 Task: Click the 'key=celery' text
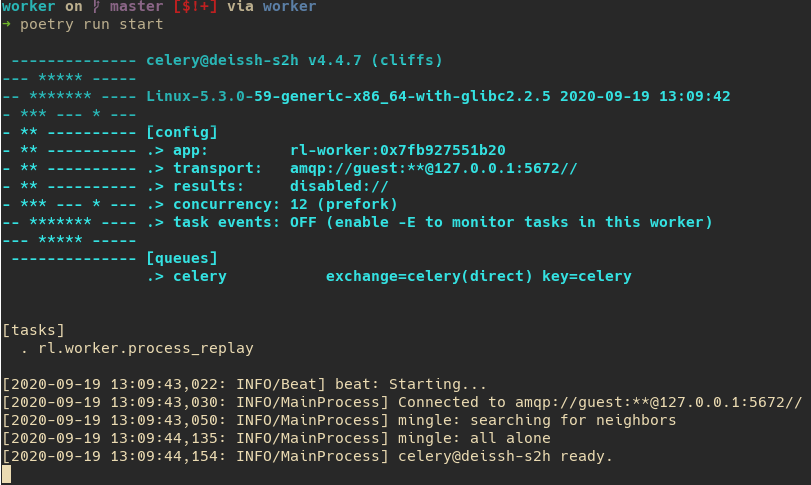(x=587, y=276)
